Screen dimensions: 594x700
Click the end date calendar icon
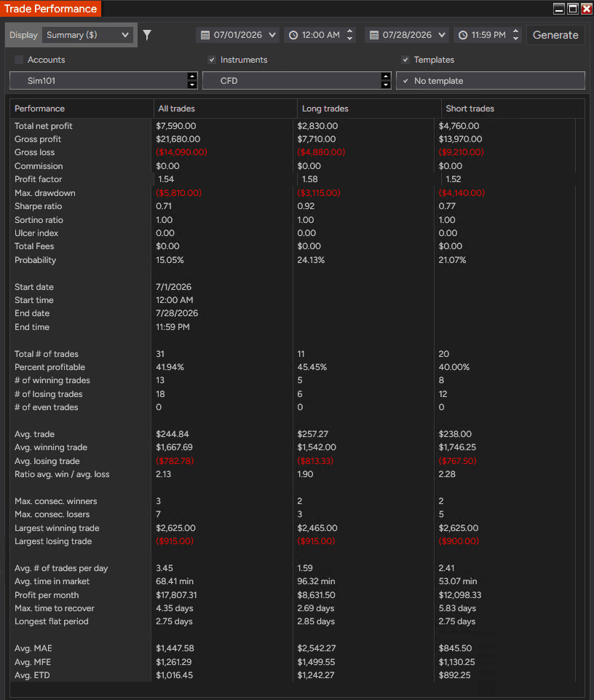point(374,35)
